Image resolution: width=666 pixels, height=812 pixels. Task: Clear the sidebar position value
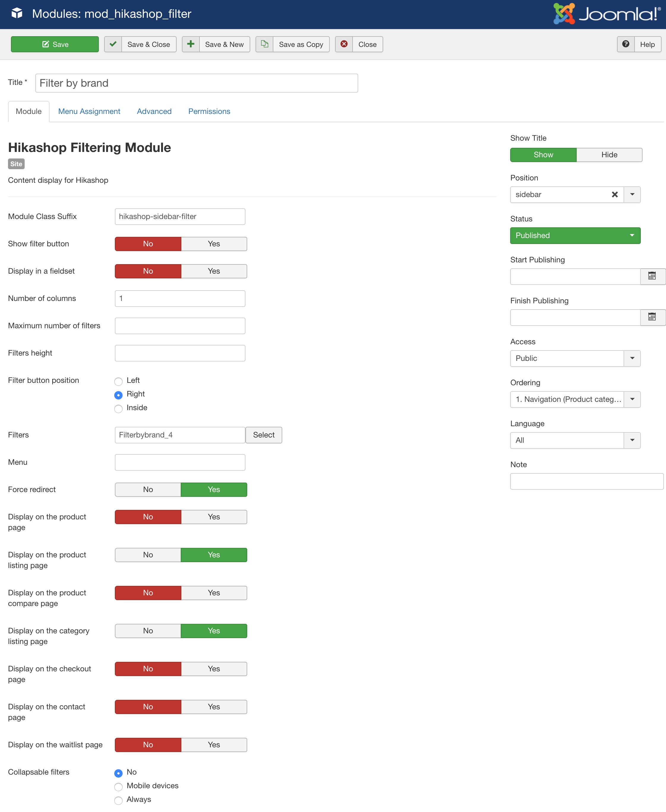click(x=615, y=194)
